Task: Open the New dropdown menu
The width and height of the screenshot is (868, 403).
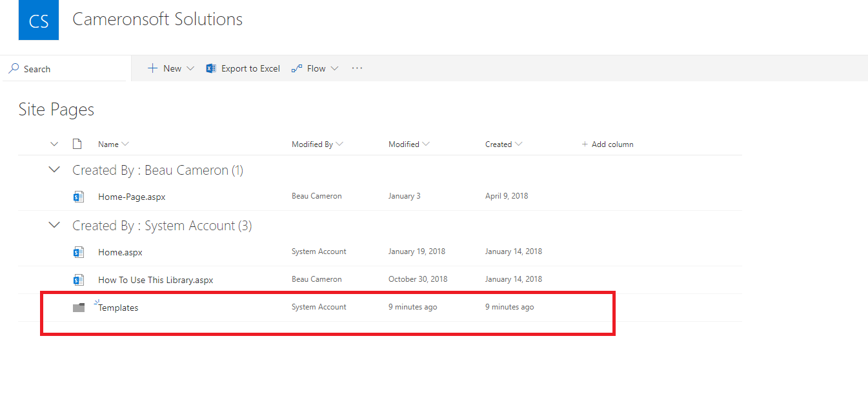Action: (x=171, y=68)
